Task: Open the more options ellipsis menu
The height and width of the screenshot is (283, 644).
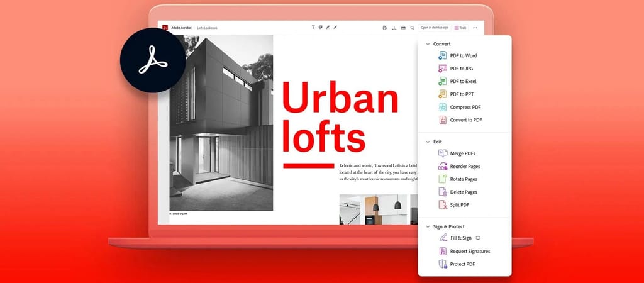Action: [475, 28]
